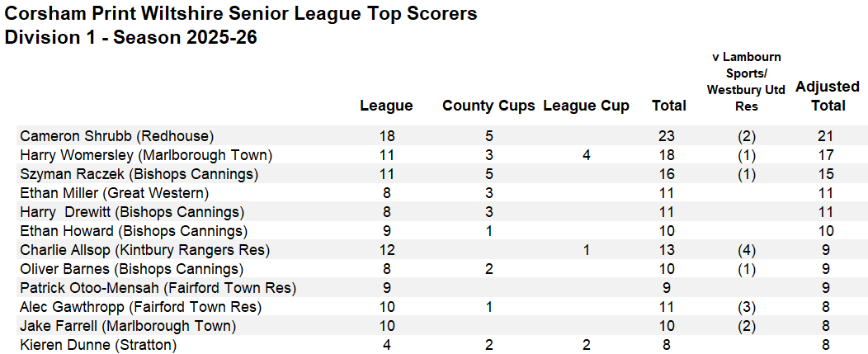868x354 pixels.
Task: Click the League column header
Action: [386, 106]
